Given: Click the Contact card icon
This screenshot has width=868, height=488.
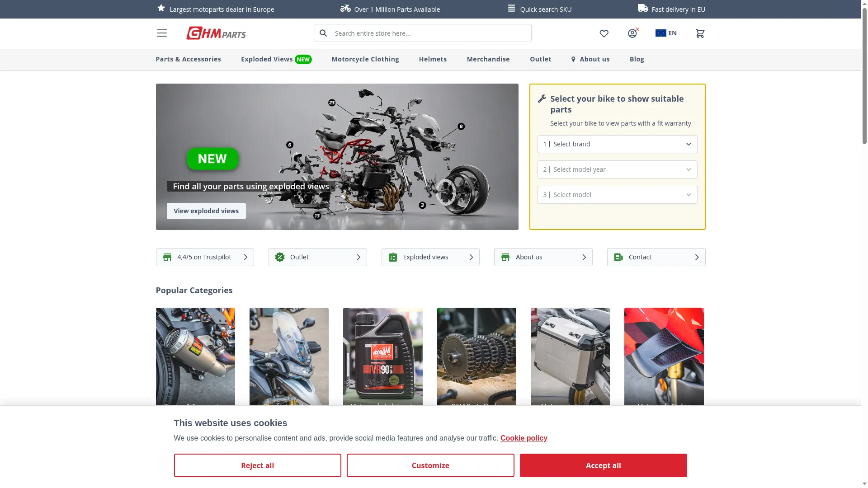Looking at the screenshot, I should point(618,257).
